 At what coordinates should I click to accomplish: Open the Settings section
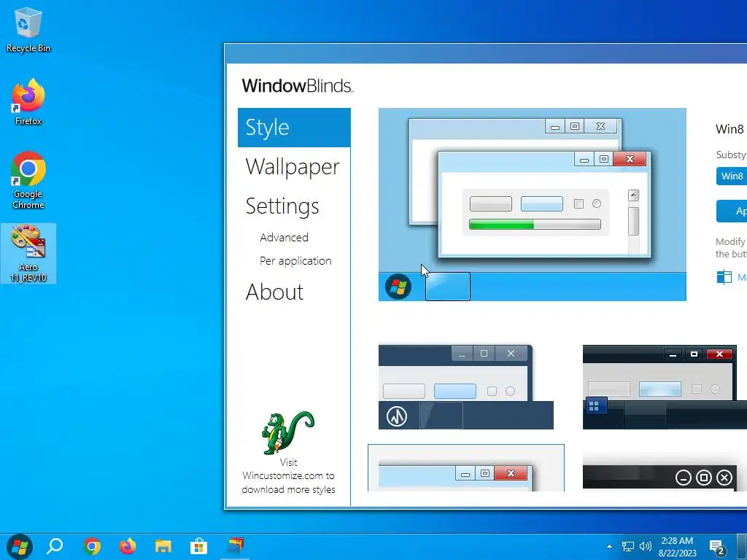click(x=282, y=206)
